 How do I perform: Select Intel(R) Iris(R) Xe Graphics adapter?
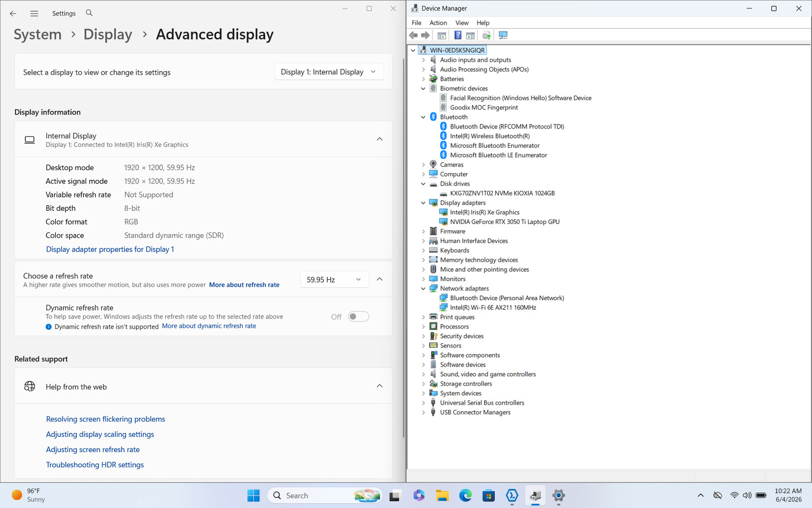(x=485, y=212)
